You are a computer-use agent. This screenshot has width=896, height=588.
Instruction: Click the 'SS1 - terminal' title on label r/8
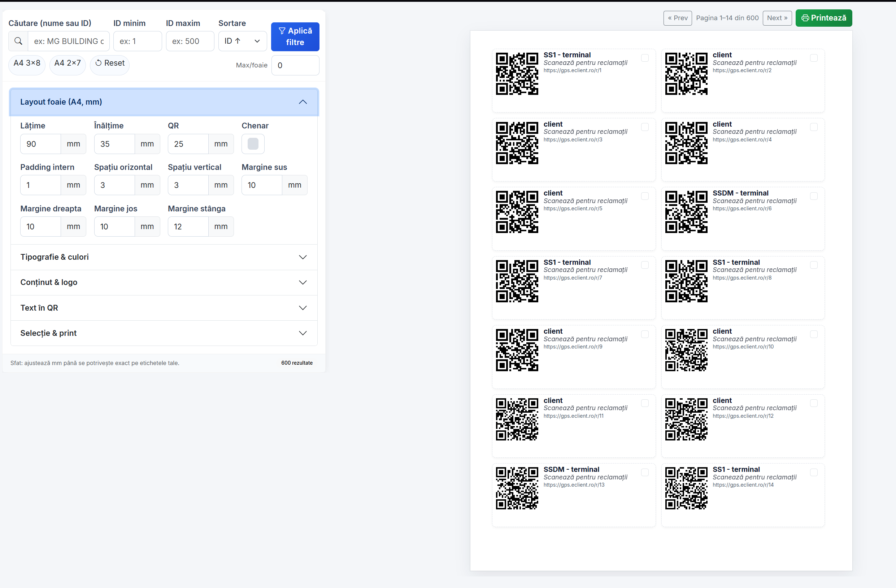(x=736, y=262)
